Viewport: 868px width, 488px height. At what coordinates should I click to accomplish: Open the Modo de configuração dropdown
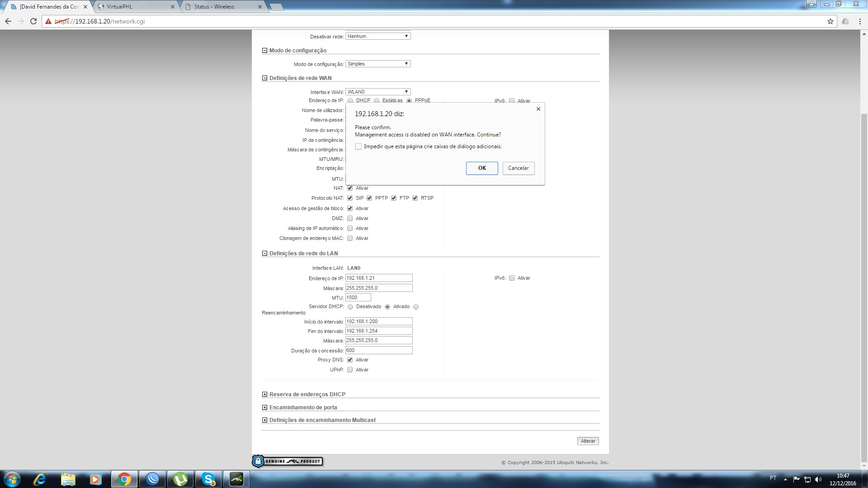coord(378,64)
